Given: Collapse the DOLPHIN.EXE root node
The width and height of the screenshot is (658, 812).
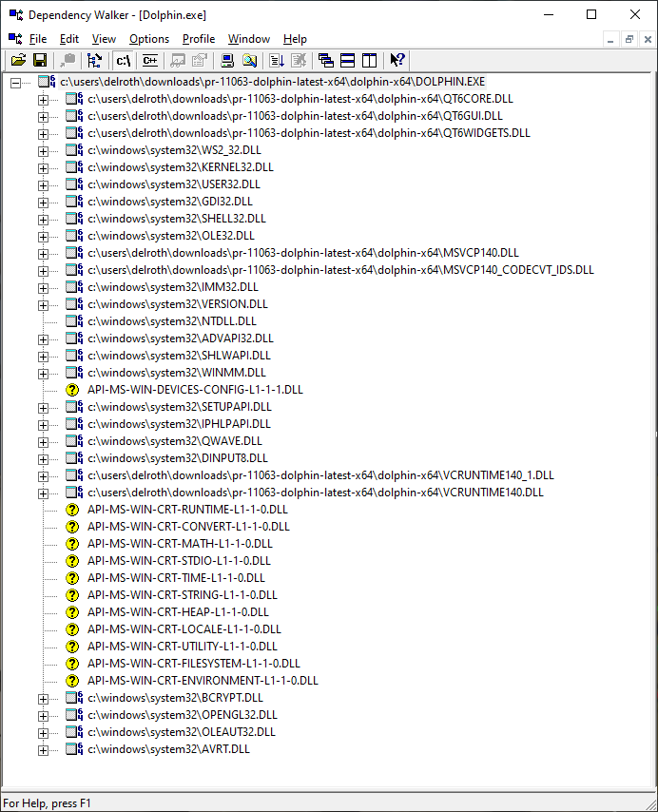Looking at the screenshot, I should point(16,83).
